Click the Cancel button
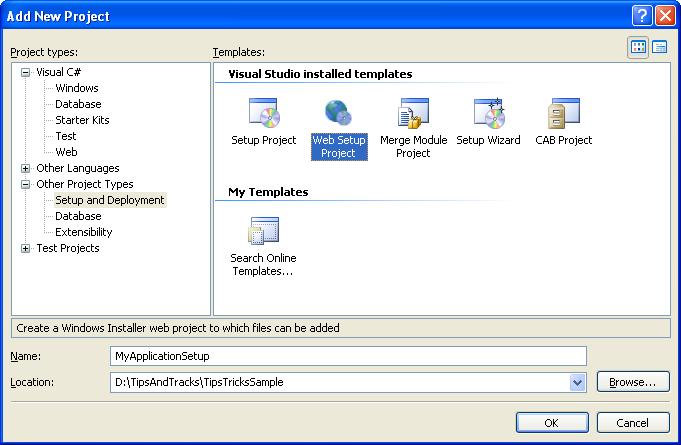Viewport: 681px width, 445px height. pos(633,422)
